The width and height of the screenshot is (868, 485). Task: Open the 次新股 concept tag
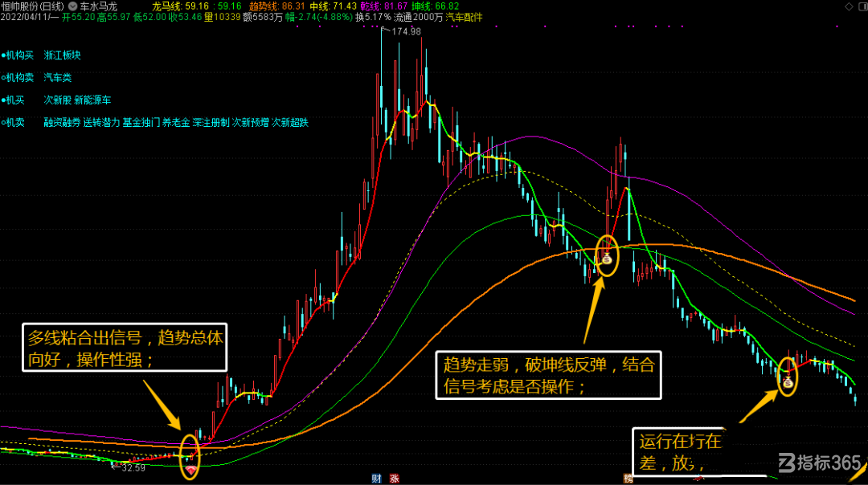(x=58, y=100)
